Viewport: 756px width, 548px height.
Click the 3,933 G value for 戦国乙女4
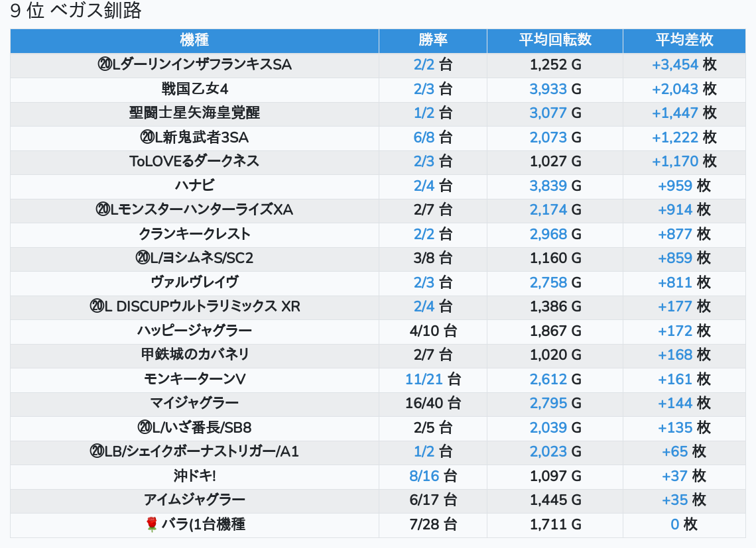548,89
